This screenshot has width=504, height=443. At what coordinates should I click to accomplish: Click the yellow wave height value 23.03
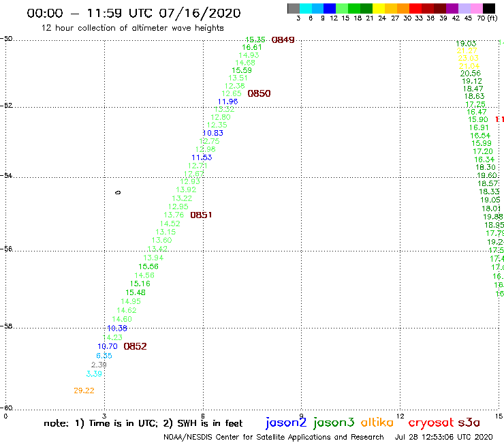coord(468,58)
